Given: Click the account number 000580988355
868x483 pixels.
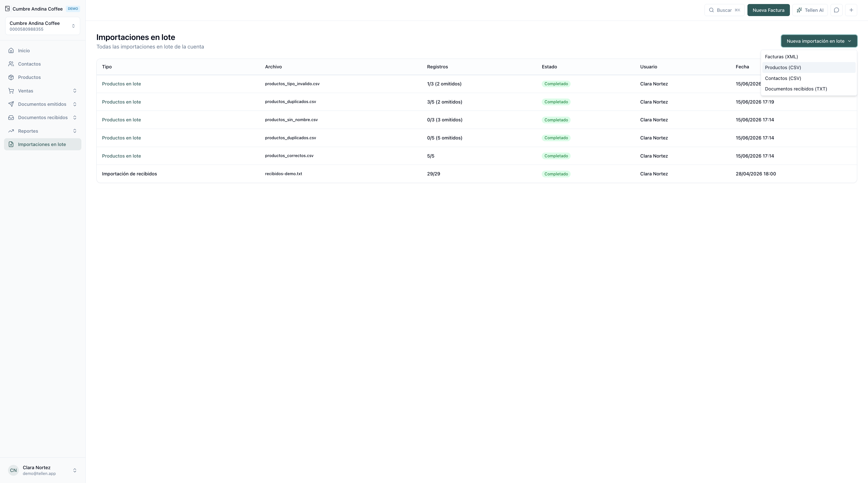Looking at the screenshot, I should point(26,29).
